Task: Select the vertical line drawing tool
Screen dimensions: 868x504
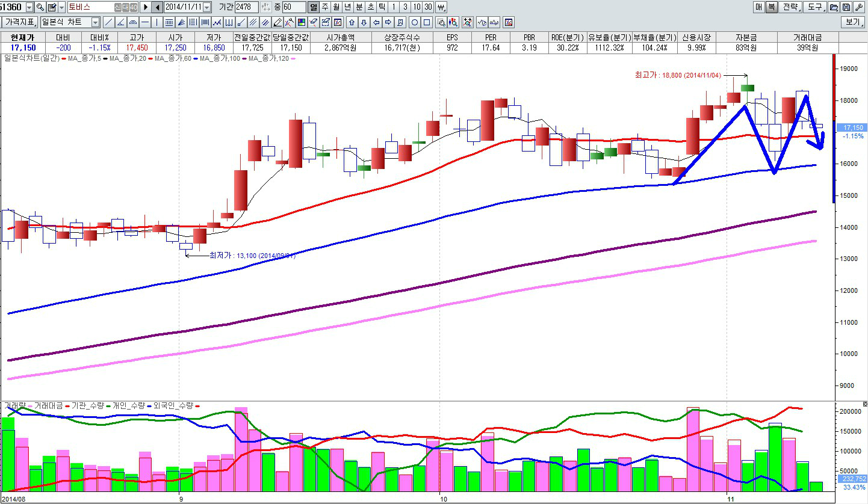Action: (157, 22)
